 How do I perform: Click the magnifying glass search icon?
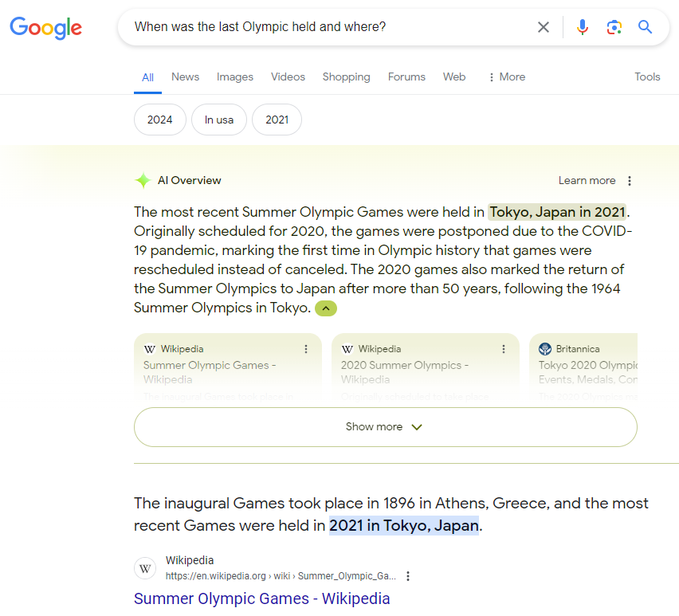click(x=645, y=27)
